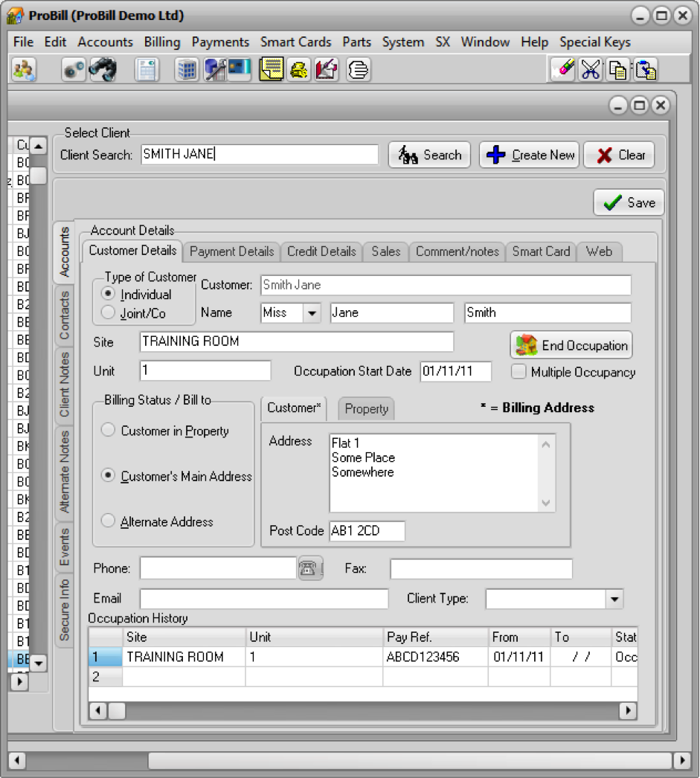Image resolution: width=700 pixels, height=778 pixels.
Task: Click the yellow sticky note toolbar icon
Action: 271,69
